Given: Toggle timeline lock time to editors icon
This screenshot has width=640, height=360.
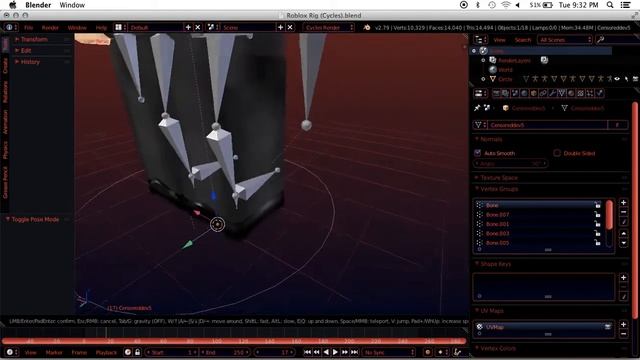Looking at the screenshot, I should (138, 352).
